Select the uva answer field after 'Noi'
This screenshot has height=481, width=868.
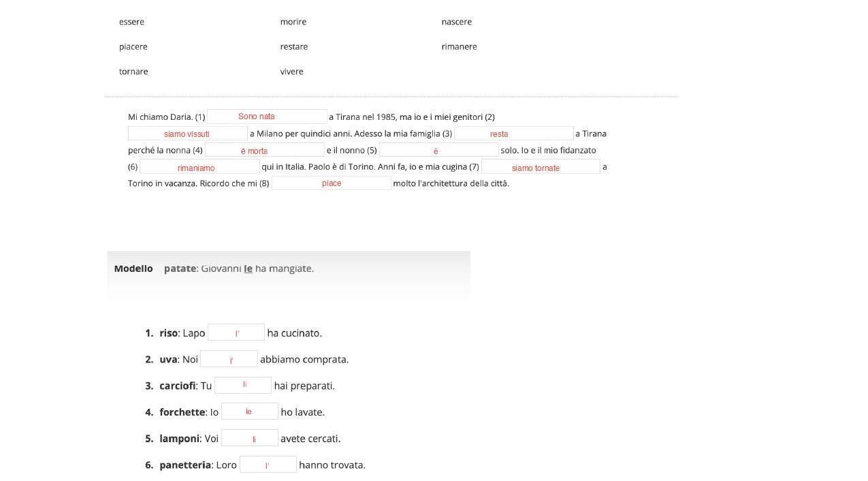pos(229,360)
